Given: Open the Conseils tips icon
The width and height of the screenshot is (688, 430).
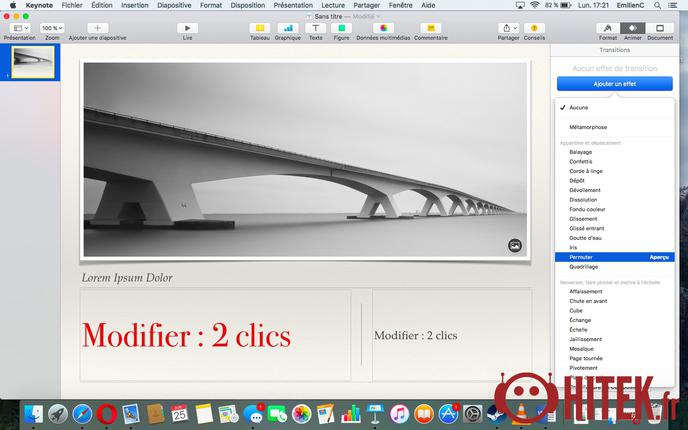Looking at the screenshot, I should click(x=534, y=28).
